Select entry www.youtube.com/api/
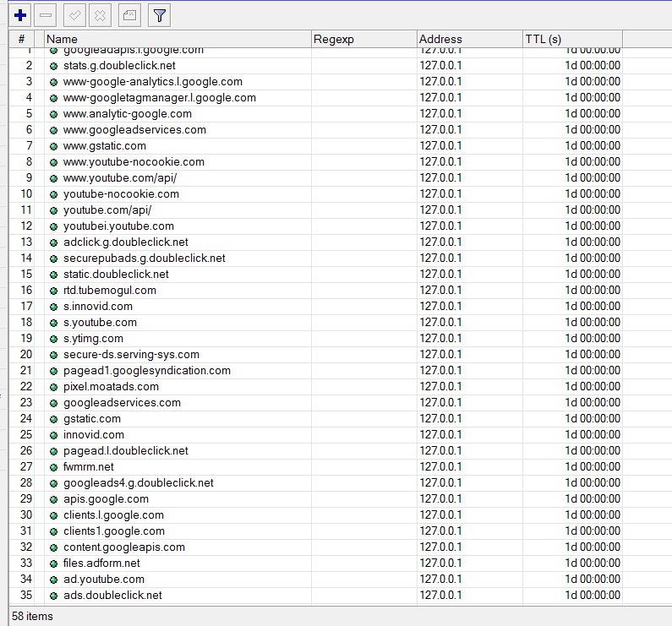This screenshot has height=626, width=672. point(120,177)
